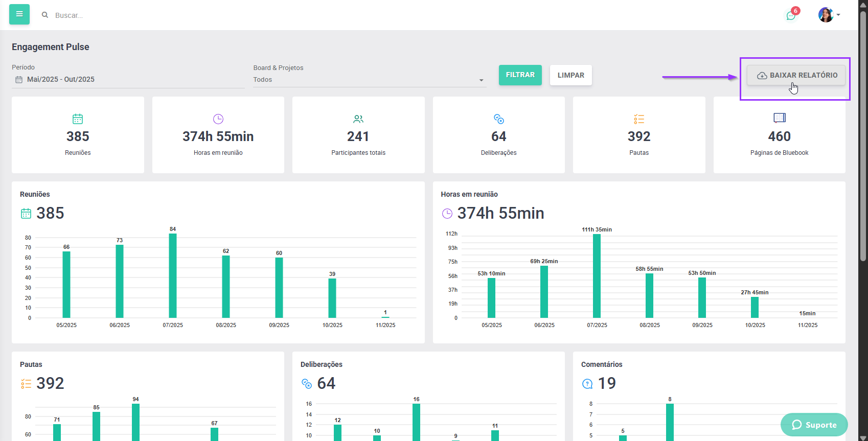868x441 pixels.
Task: Click the page vertical scrollbar
Action: tap(863, 153)
